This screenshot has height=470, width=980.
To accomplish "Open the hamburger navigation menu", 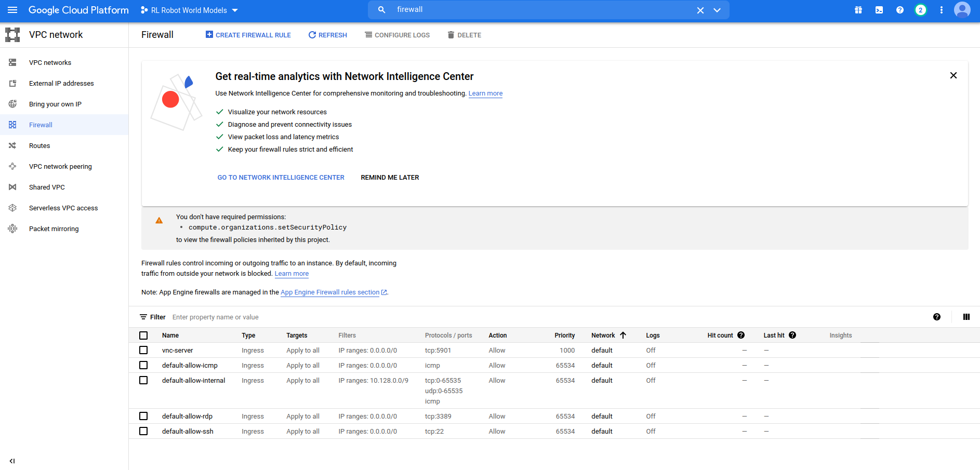I will (12, 10).
